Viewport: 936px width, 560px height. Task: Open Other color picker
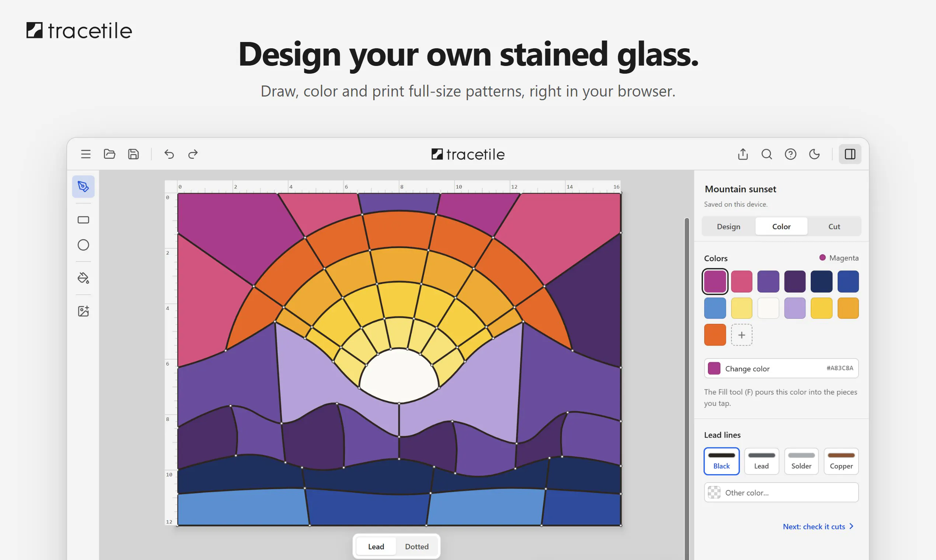(x=781, y=493)
